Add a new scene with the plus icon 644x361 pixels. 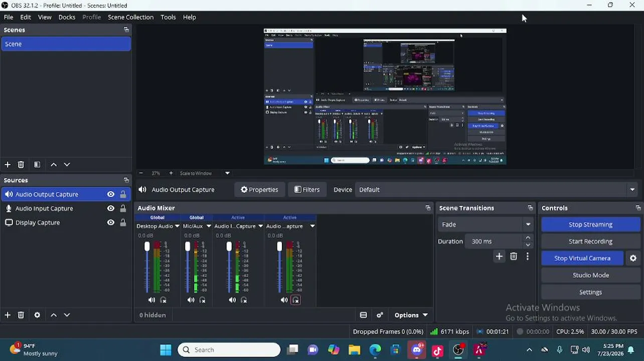[8, 164]
